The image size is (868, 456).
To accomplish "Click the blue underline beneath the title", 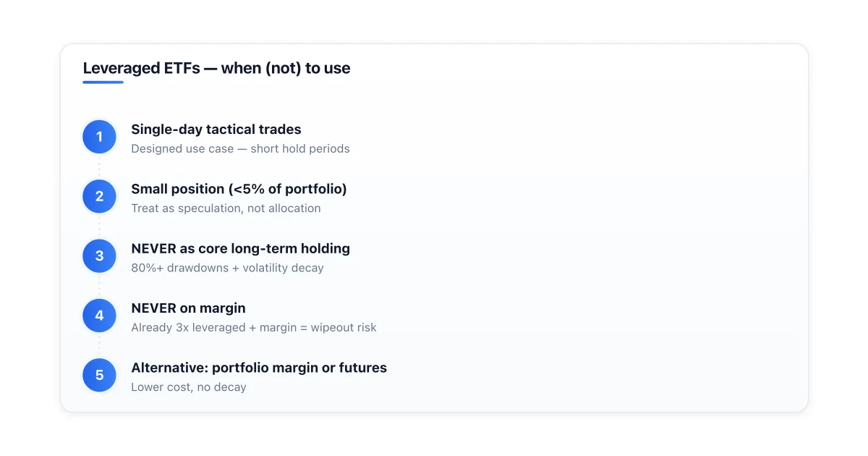I will point(103,82).
